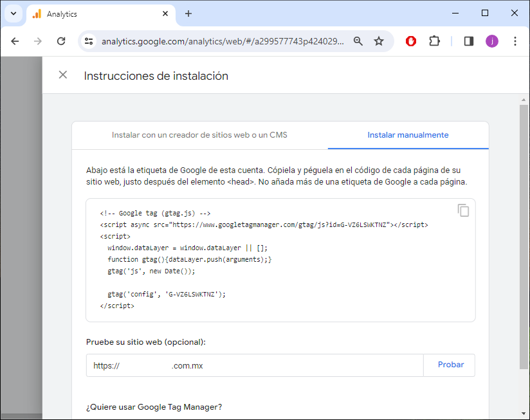Open the purple profile avatar
This screenshot has width=530, height=420.
click(492, 41)
